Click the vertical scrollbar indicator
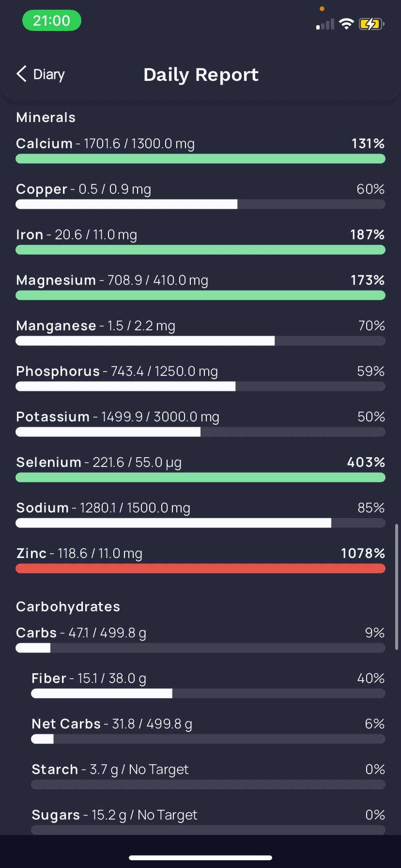The height and width of the screenshot is (868, 401). point(397,587)
